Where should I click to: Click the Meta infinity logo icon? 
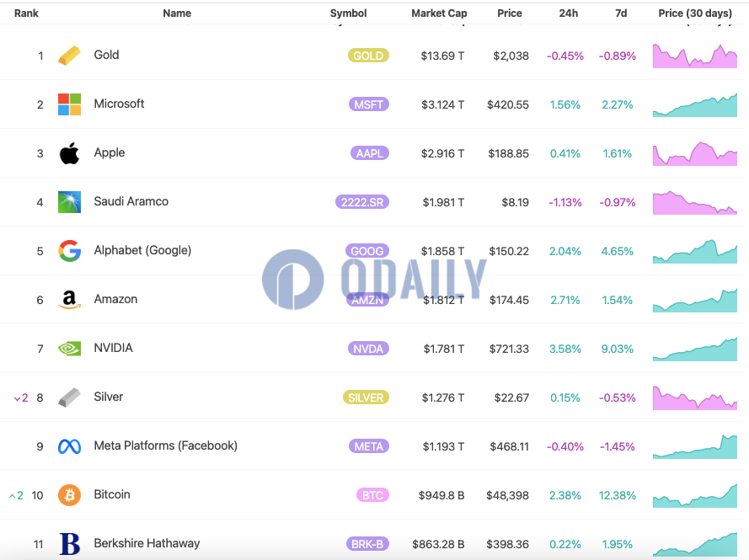click(x=69, y=446)
